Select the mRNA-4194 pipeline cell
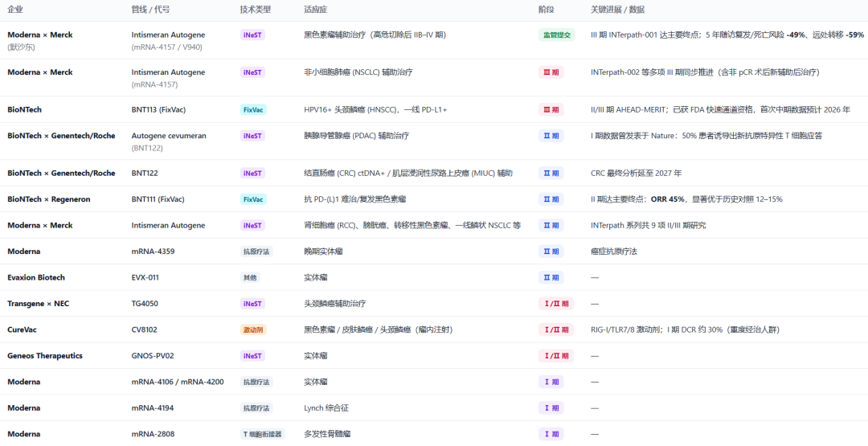This screenshot has width=868, height=446. pos(153,407)
